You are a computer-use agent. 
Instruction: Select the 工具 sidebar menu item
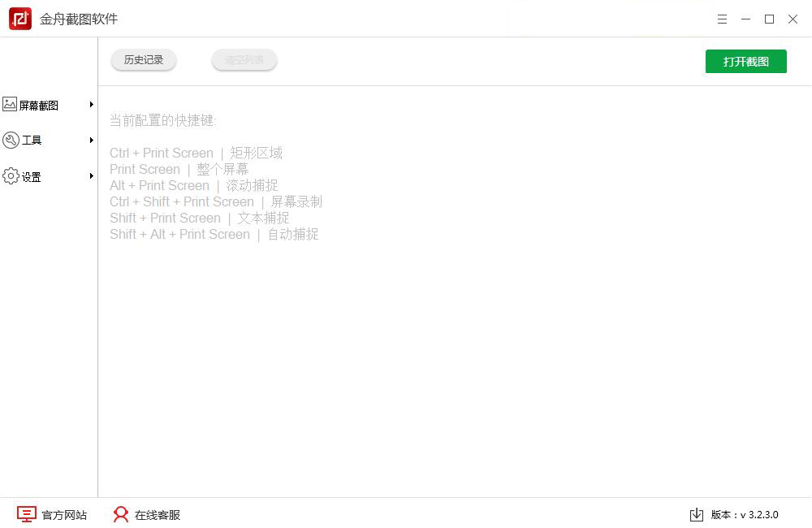(x=48, y=140)
